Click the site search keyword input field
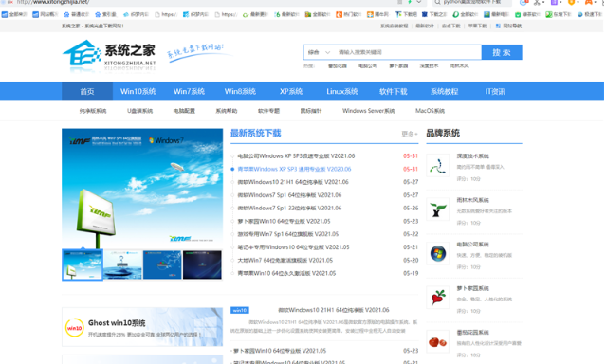 pyautogui.click(x=408, y=52)
